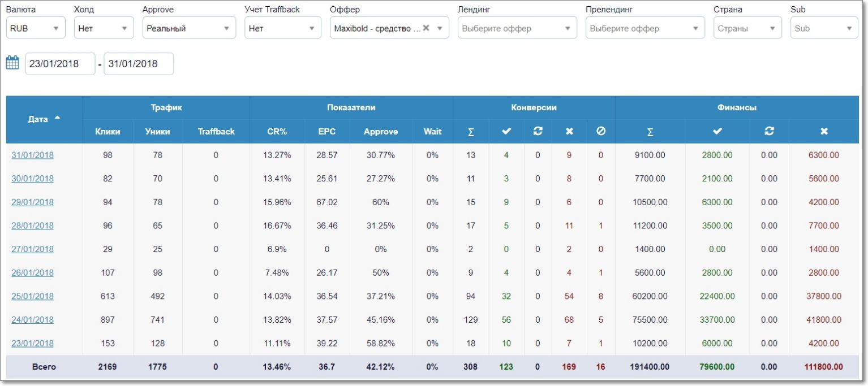Viewport: 868px width, 386px height.
Task: Select the clicks value 613
Action: (x=108, y=296)
